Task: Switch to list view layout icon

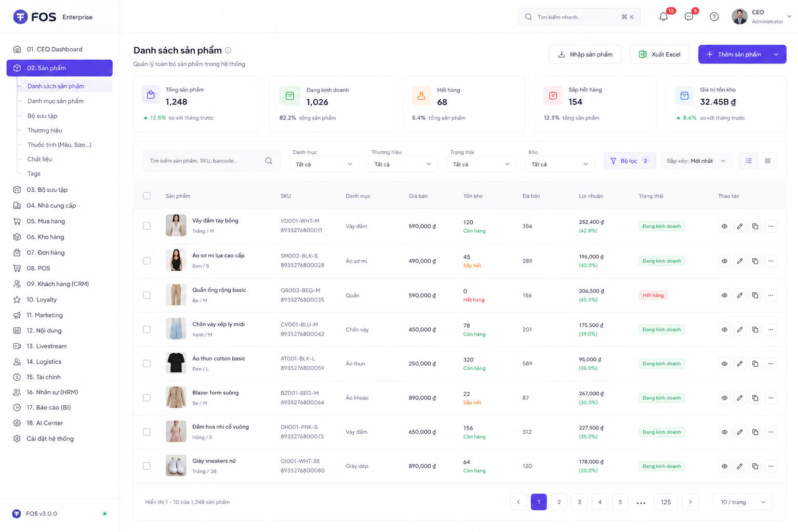Action: click(749, 161)
